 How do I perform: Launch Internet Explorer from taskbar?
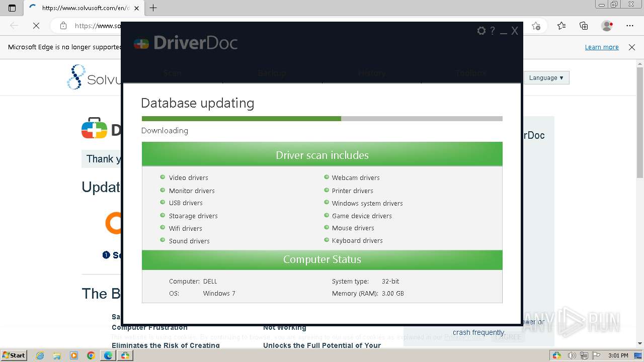pos(40,355)
